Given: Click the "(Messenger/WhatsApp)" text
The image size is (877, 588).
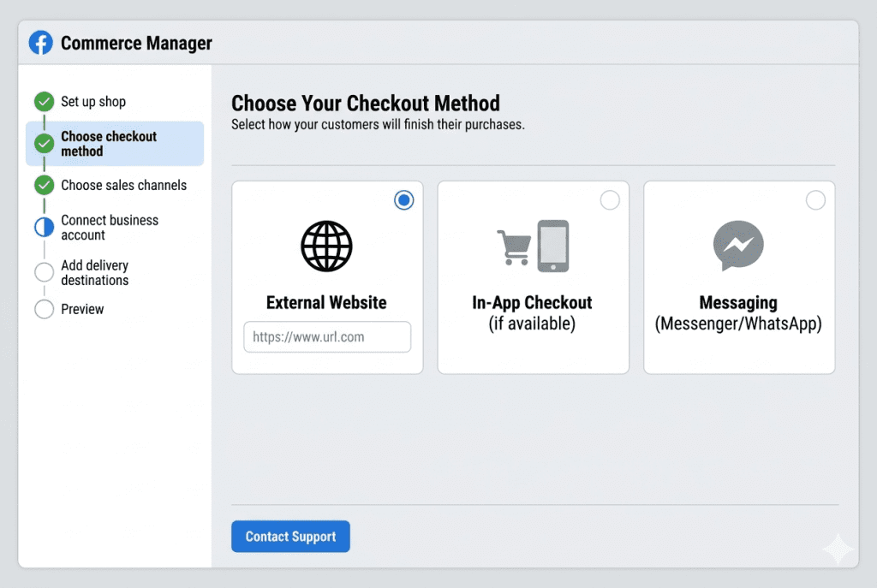Looking at the screenshot, I should click(738, 324).
